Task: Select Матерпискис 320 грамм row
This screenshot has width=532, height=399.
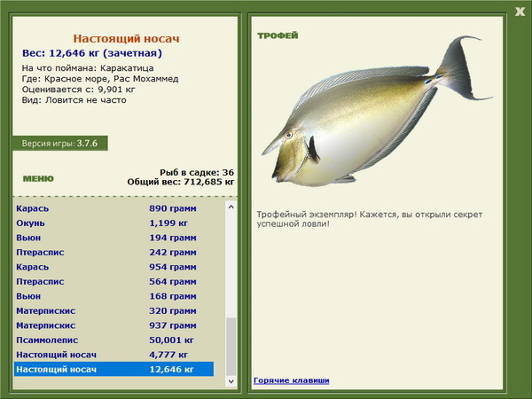Action: point(114,311)
